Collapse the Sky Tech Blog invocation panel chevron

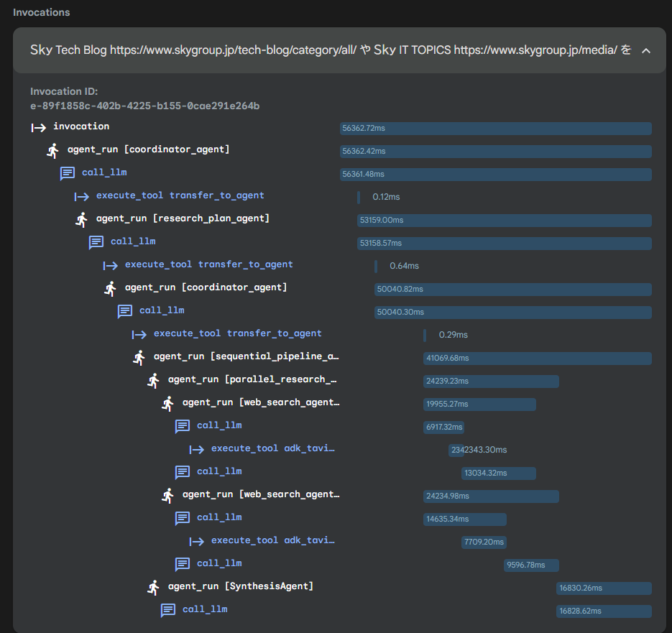tap(645, 50)
